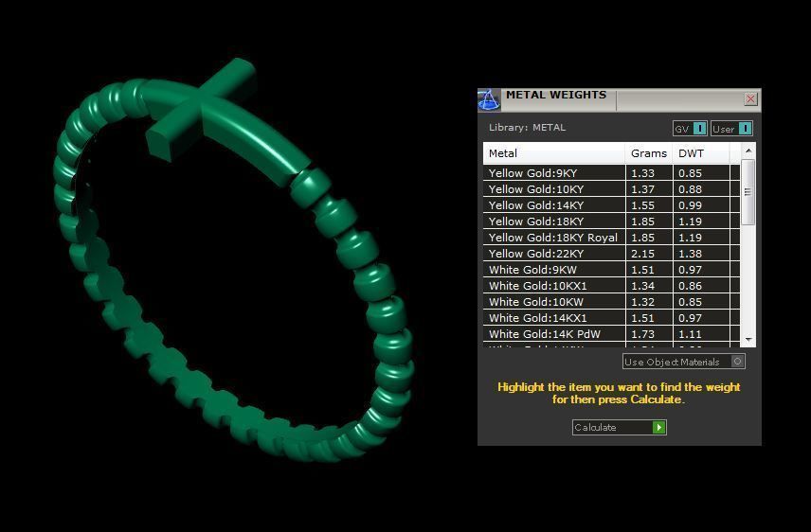Click the Library: METAL label
811x532 pixels.
pyautogui.click(x=527, y=127)
